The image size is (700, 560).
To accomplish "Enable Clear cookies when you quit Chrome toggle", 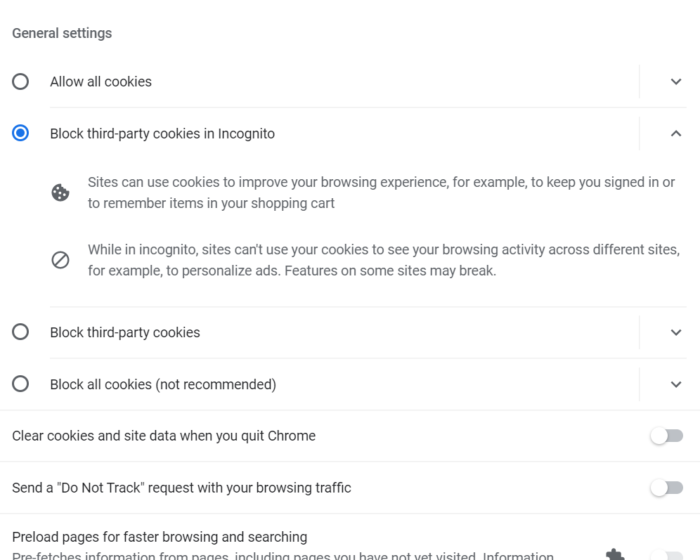I will click(x=667, y=436).
